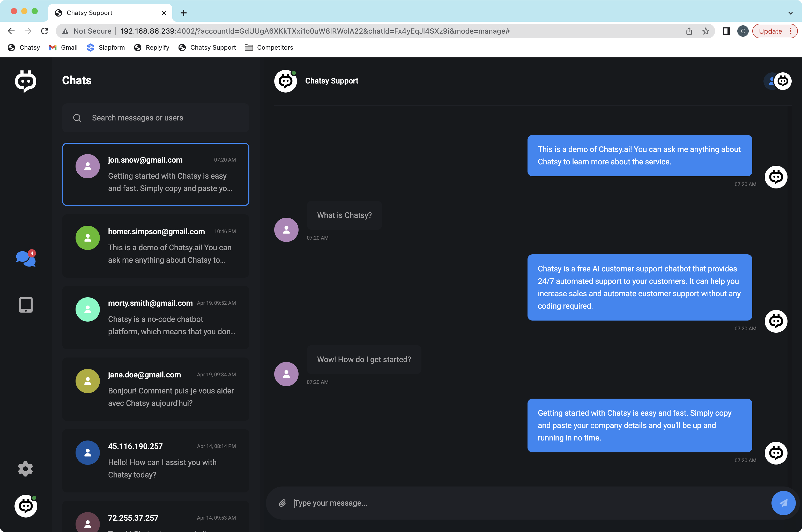
Task: Select the homer.simpson@gmail.com chat
Action: tap(155, 246)
